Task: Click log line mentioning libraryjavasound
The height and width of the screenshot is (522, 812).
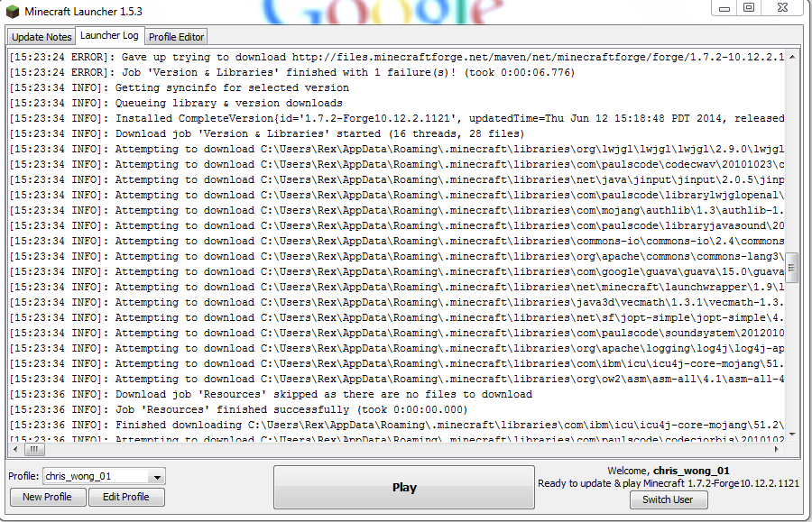Action: (397, 226)
